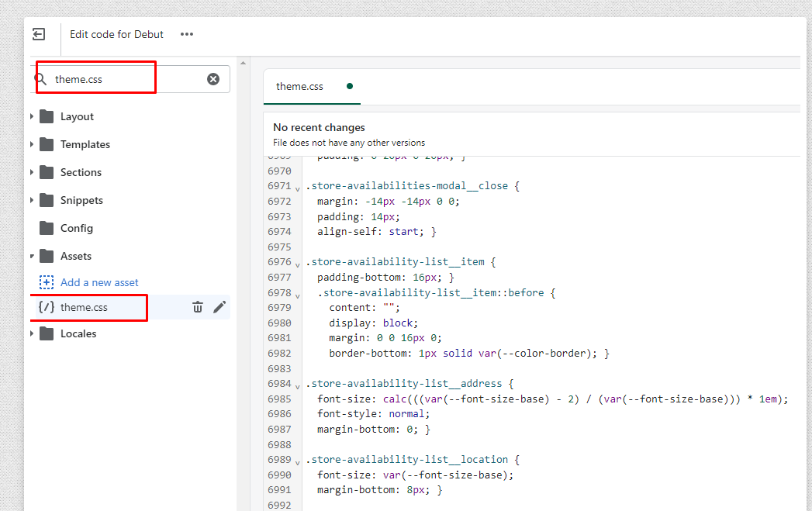This screenshot has width=812, height=511.
Task: Click 'font-style: normal;' code line
Action: pyautogui.click(x=373, y=413)
